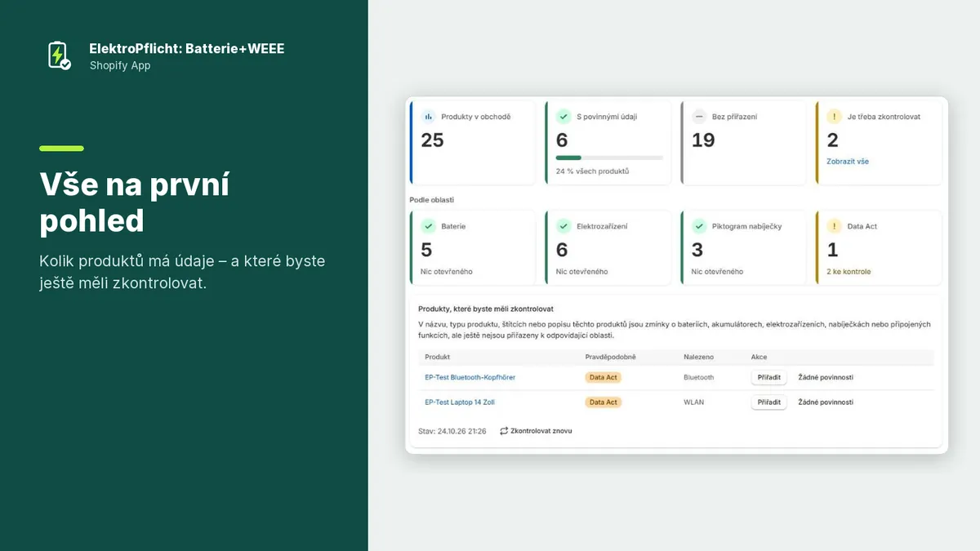Viewport: 980px width, 551px height.
Task: Click the 'Nalezeno' column header
Action: (698, 357)
